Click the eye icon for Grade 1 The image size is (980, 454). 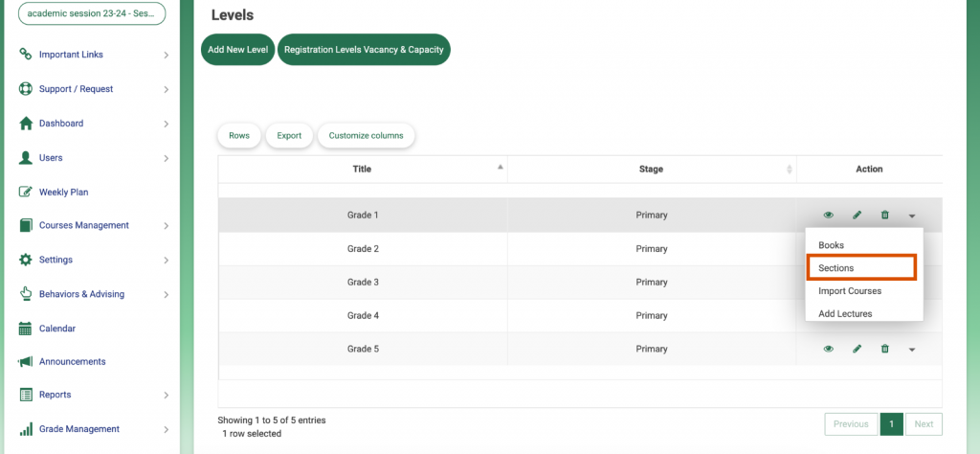[828, 216]
